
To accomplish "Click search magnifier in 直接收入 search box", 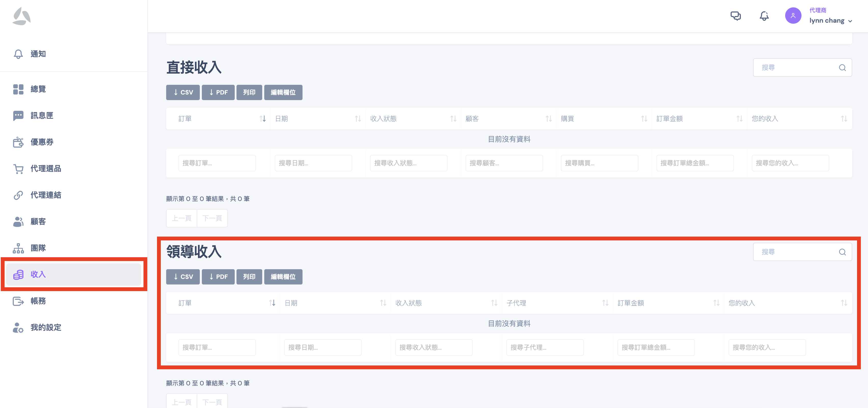I will 842,68.
